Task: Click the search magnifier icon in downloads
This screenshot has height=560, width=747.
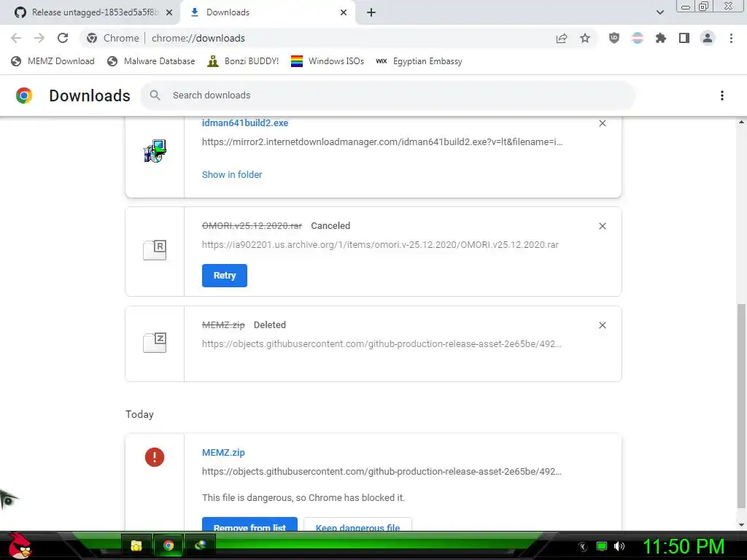Action: [x=155, y=96]
